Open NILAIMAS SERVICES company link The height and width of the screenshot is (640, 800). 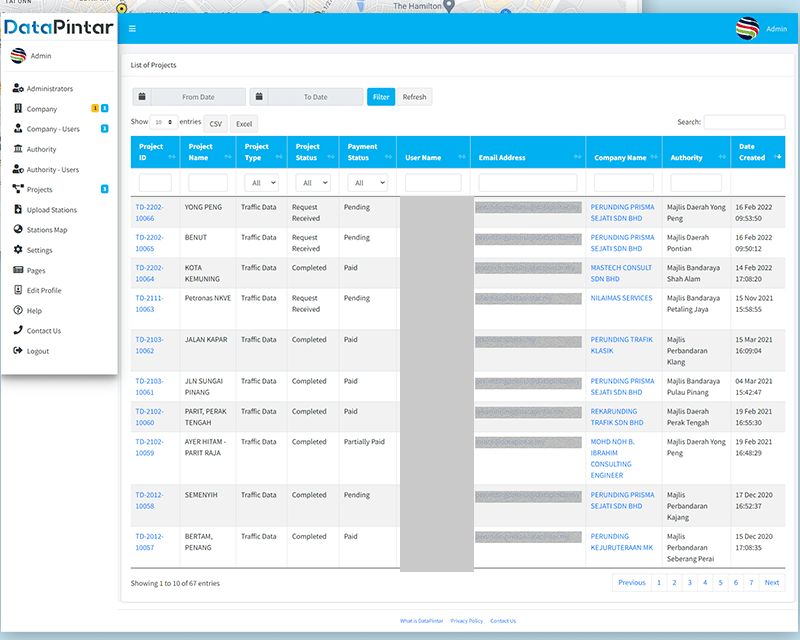click(x=621, y=298)
